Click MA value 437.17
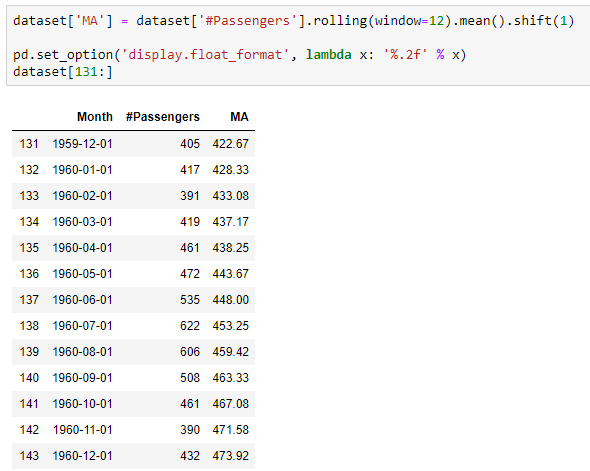 point(231,222)
